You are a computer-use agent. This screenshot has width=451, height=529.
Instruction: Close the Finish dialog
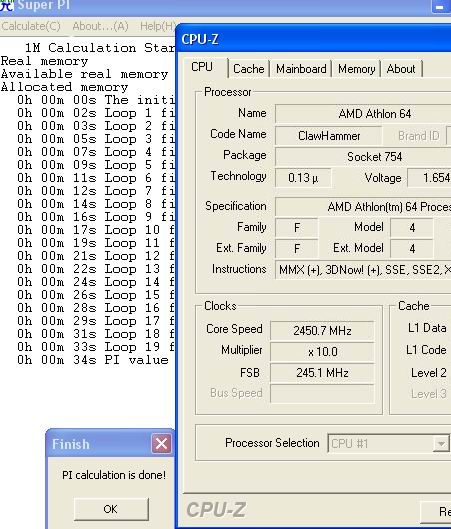(161, 443)
